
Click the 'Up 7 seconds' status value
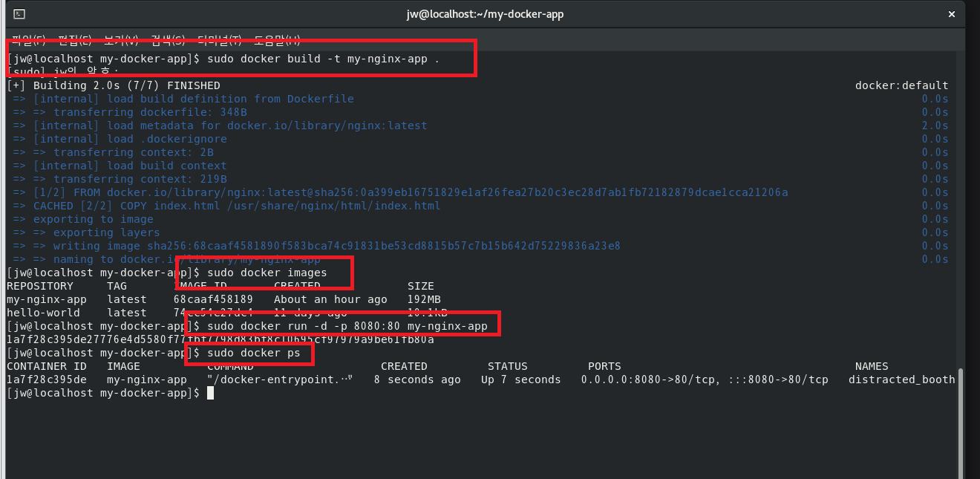521,379
